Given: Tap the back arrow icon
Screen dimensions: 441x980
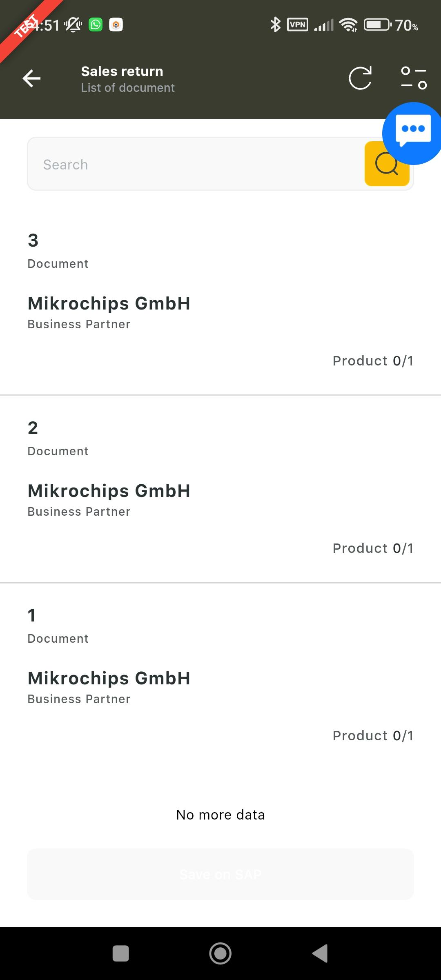Looking at the screenshot, I should click(31, 78).
